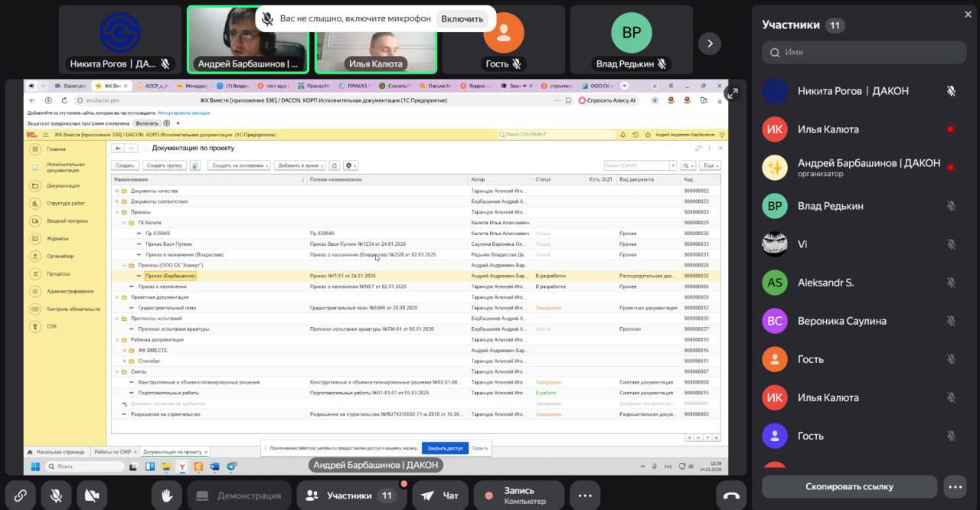Open the Чат panel

[440, 495]
